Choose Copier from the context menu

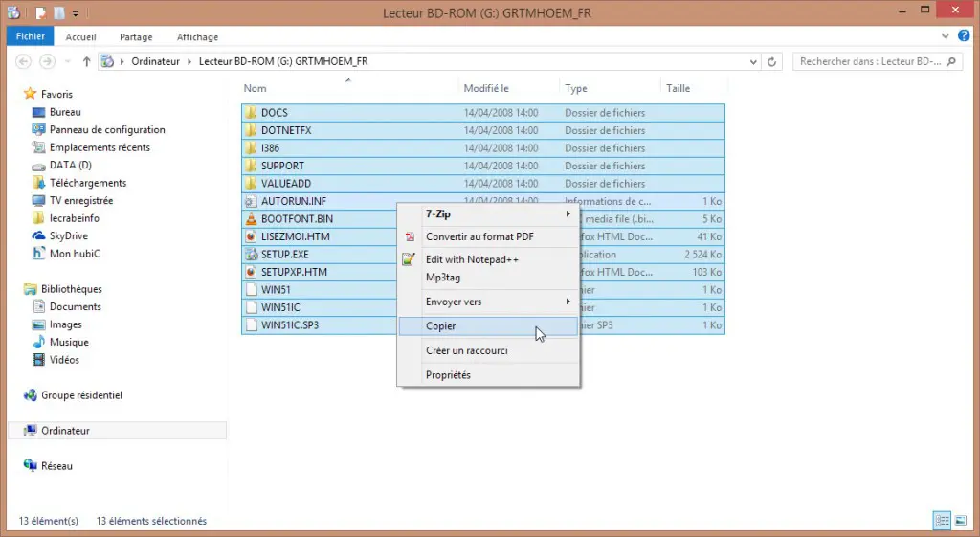[441, 326]
